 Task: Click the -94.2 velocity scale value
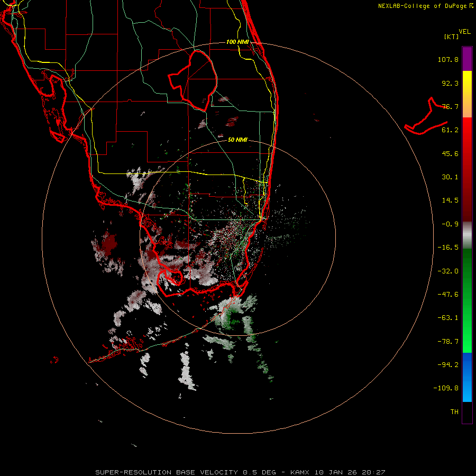[x=448, y=365]
